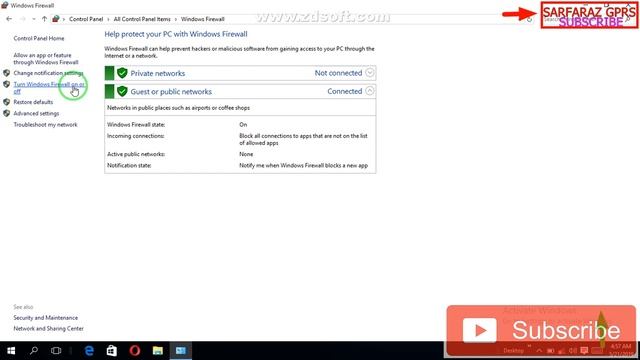This screenshot has height=360, width=640.
Task: Click Allow an app or feature link
Action: click(46, 59)
